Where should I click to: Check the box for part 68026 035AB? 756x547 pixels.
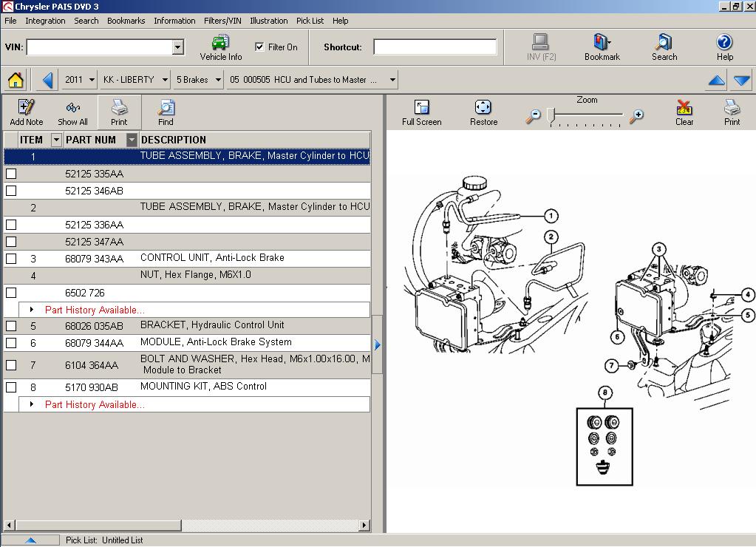pyautogui.click(x=11, y=326)
